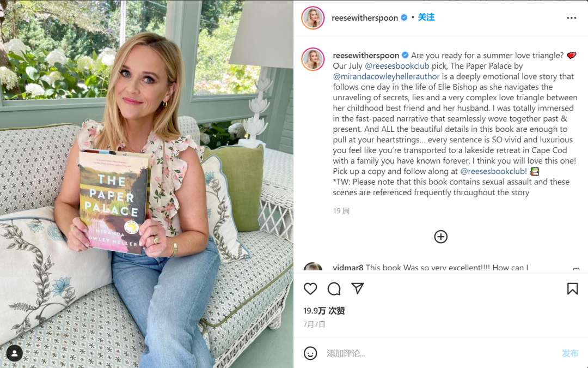Click the tagged people icon on photo

14,353
